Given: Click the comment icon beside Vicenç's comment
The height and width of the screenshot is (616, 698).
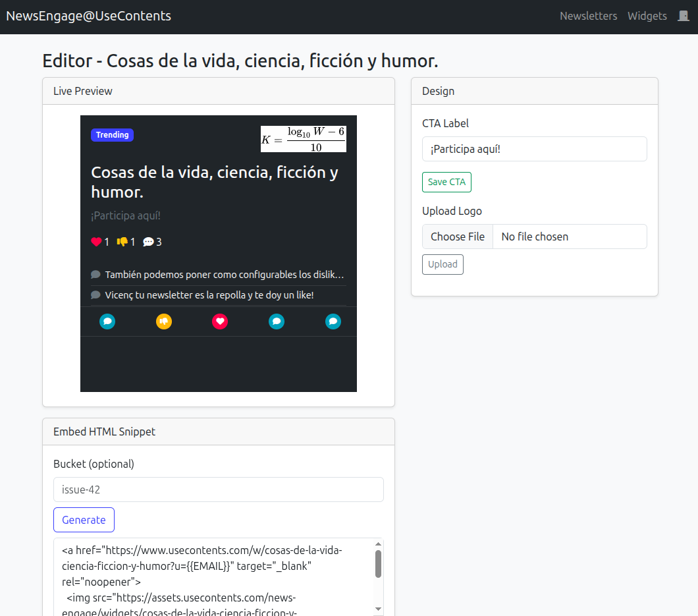Looking at the screenshot, I should [x=95, y=294].
